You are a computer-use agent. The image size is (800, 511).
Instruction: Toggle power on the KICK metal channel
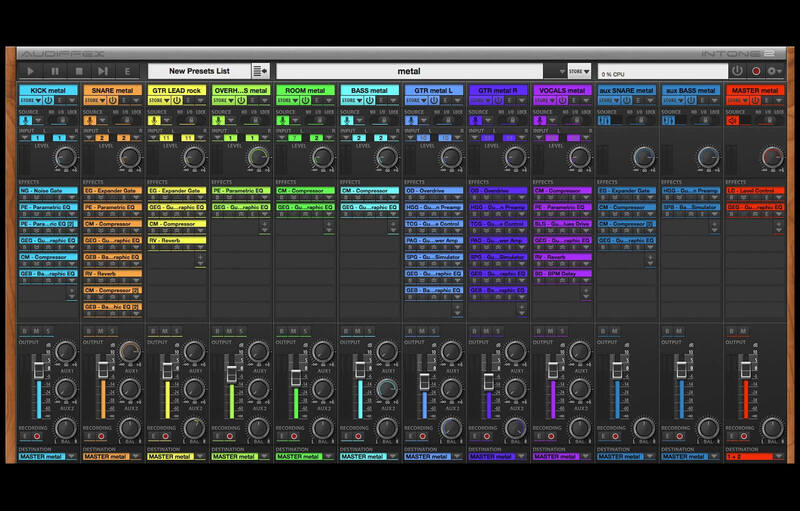(x=48, y=100)
